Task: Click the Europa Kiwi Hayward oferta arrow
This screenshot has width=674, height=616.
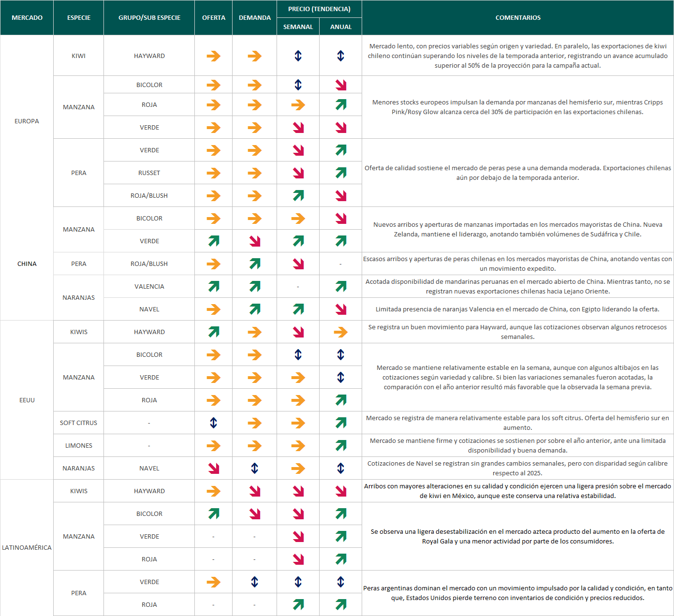Action: (x=213, y=56)
